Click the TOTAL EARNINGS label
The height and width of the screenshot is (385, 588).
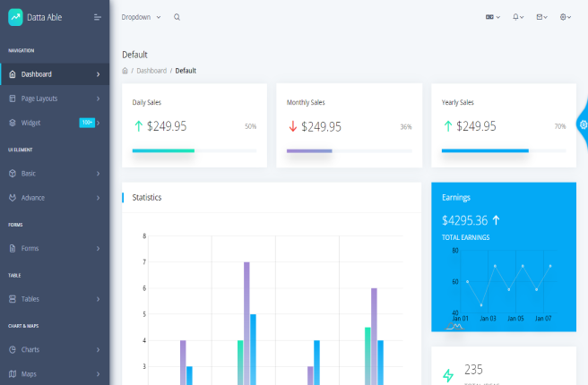[466, 237]
